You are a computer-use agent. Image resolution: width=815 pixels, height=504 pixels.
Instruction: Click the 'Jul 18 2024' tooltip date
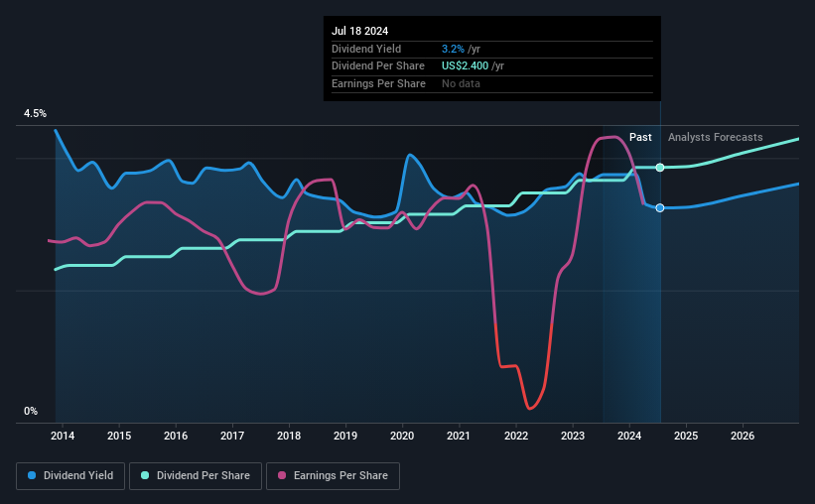click(359, 31)
